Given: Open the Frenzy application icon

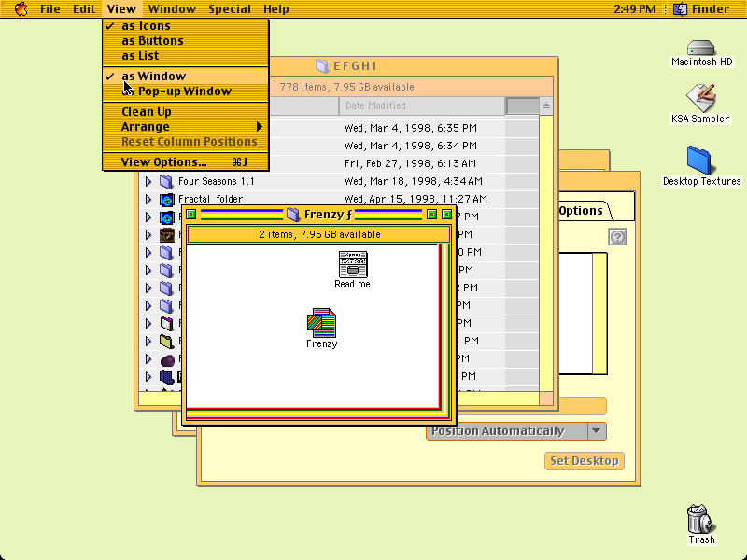Looking at the screenshot, I should [321, 322].
